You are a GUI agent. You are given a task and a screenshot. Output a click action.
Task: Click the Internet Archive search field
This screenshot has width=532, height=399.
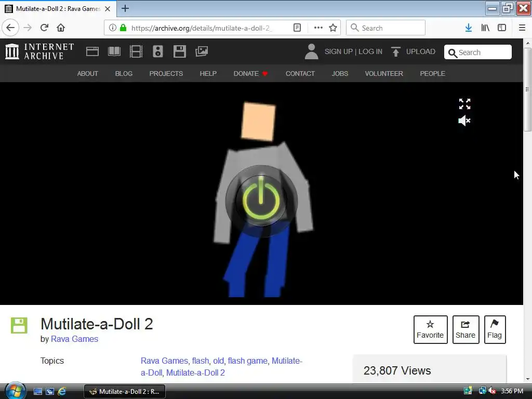click(x=478, y=52)
